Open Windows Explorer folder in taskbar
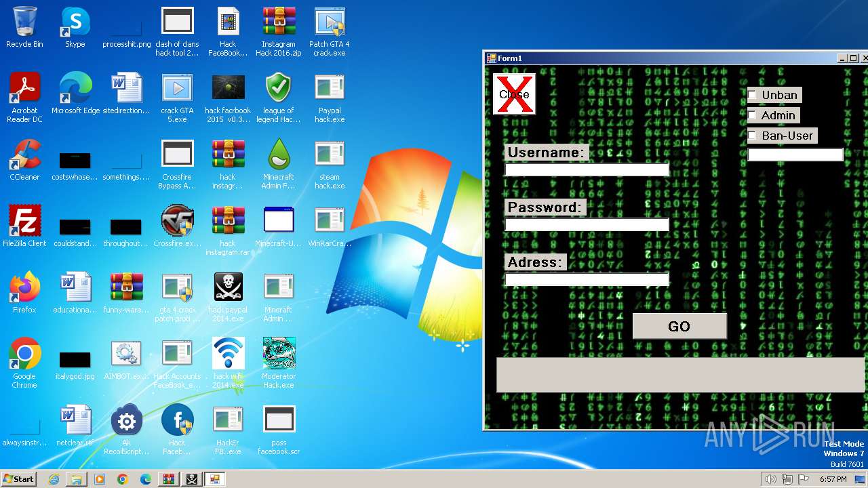 [77, 479]
